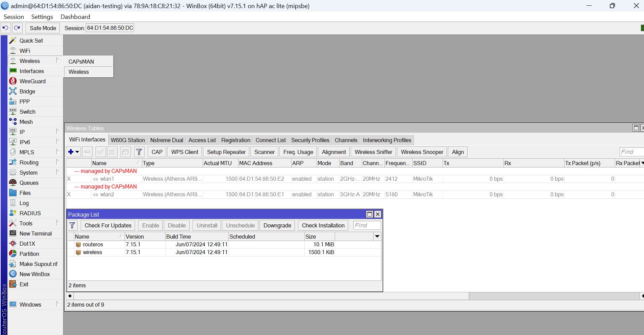644x335 pixels.
Task: Open the Bridge menu entry
Action: click(35, 91)
